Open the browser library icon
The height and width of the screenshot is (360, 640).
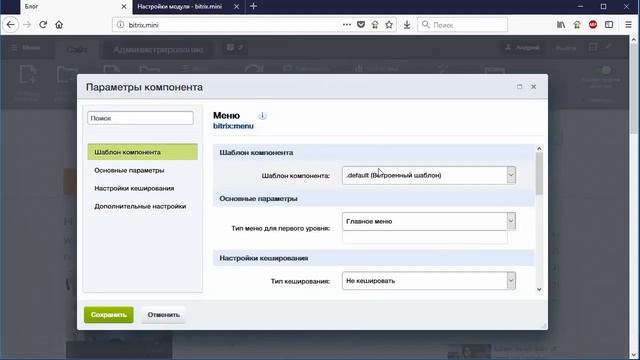[561, 24]
